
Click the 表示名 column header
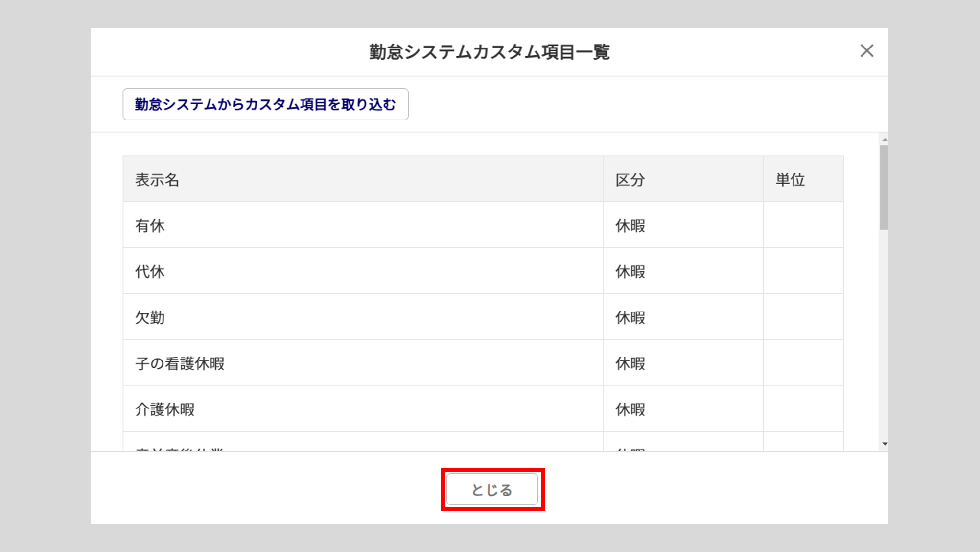tap(363, 179)
